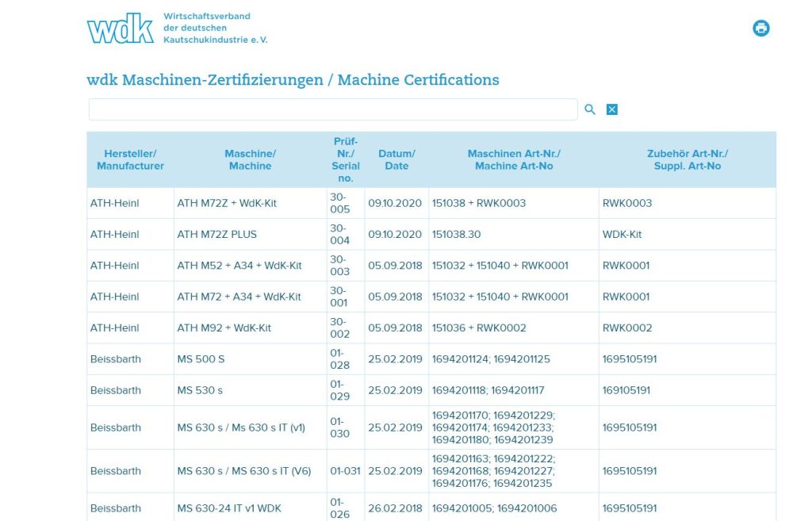Focus the certification search field

pos(333,109)
